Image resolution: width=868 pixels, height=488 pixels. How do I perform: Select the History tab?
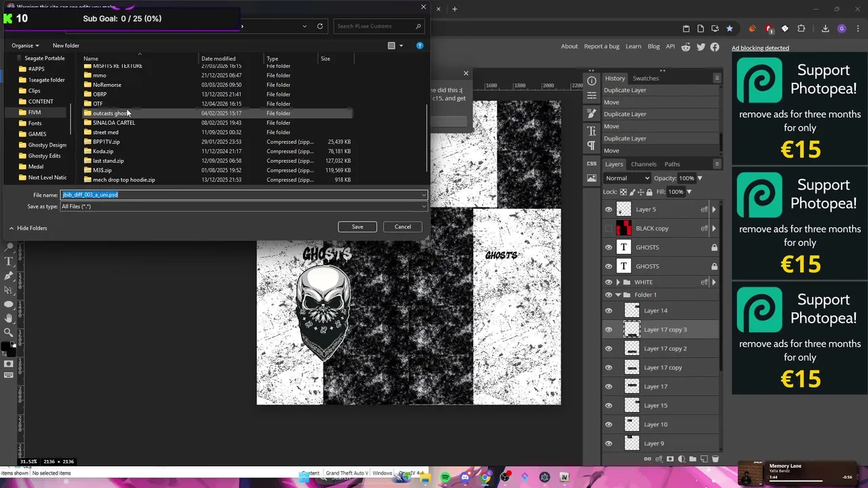pyautogui.click(x=615, y=78)
